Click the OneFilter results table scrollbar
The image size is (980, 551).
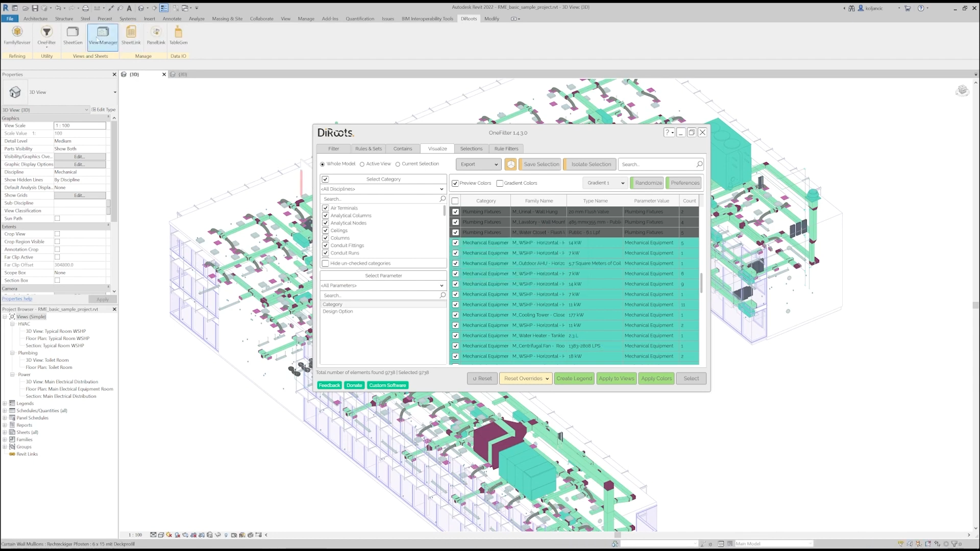click(x=701, y=283)
